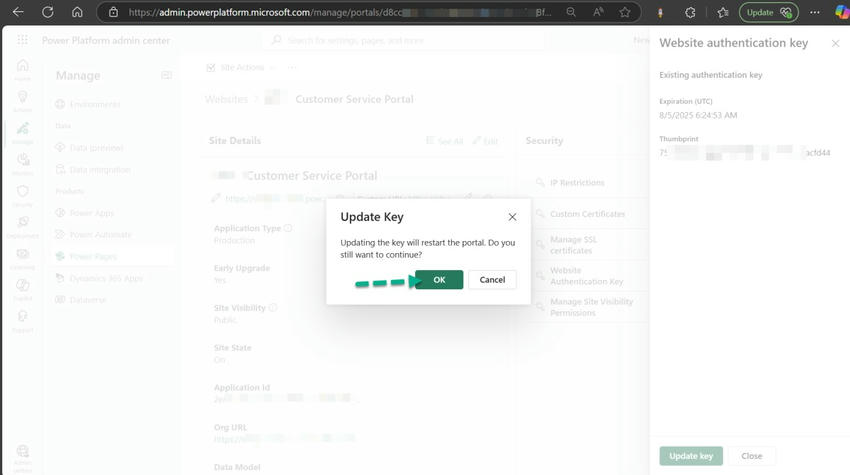Show info tooltip beside Site Visibility

click(273, 308)
